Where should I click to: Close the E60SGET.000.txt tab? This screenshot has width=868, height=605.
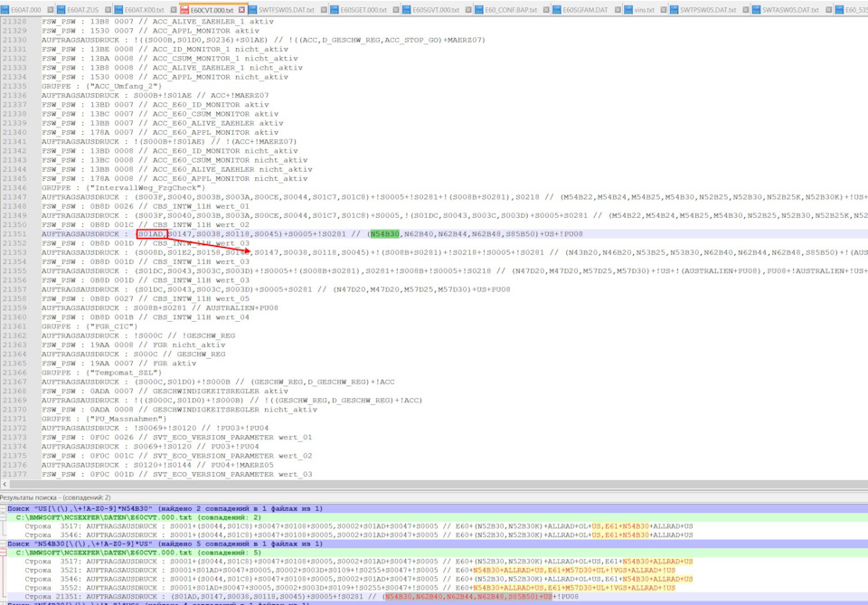(398, 10)
